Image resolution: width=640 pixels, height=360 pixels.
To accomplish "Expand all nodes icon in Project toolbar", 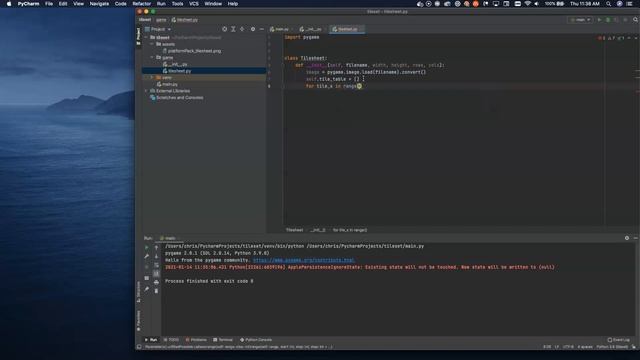I will [x=233, y=29].
